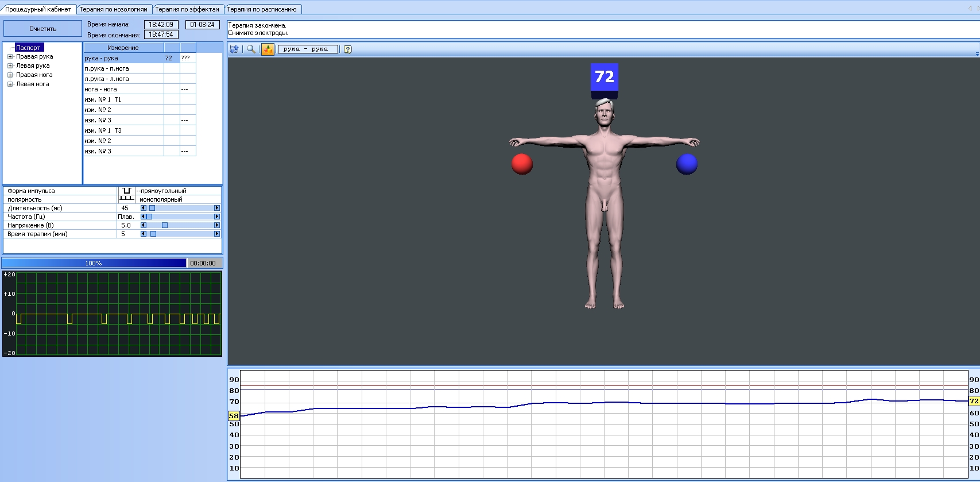Open the help question mark icon

(x=347, y=49)
